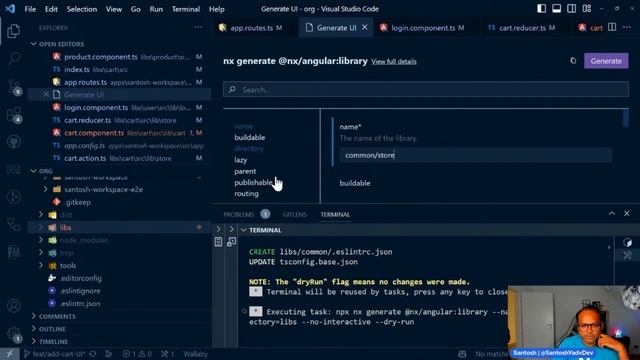Open the Customize Layout icon

(587, 9)
